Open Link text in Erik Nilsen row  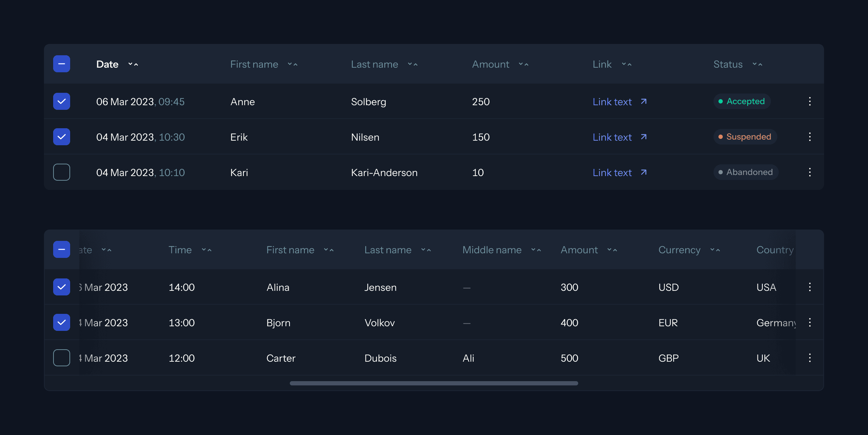click(612, 137)
